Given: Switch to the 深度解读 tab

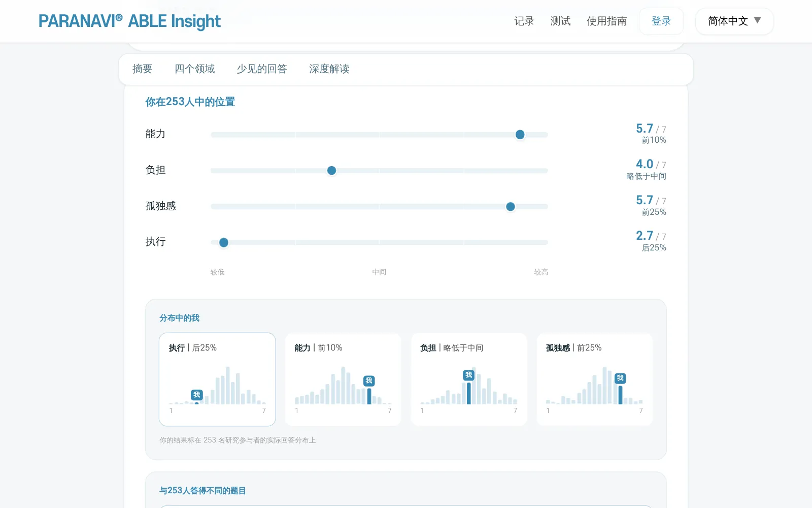Looking at the screenshot, I should 329,69.
